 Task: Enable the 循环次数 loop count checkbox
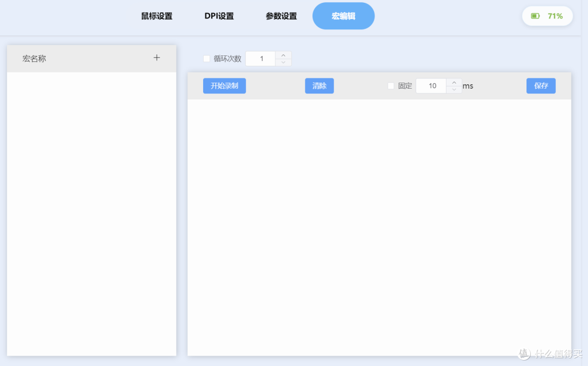click(x=207, y=58)
